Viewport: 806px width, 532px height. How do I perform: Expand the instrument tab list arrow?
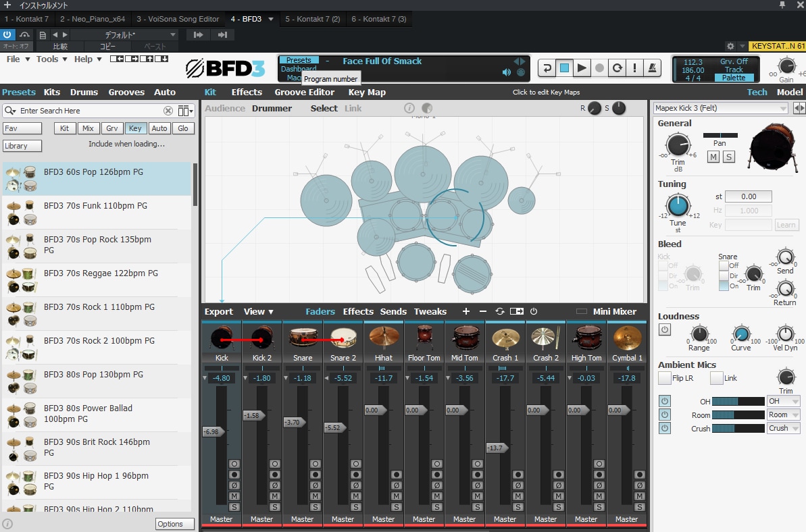[x=271, y=19]
